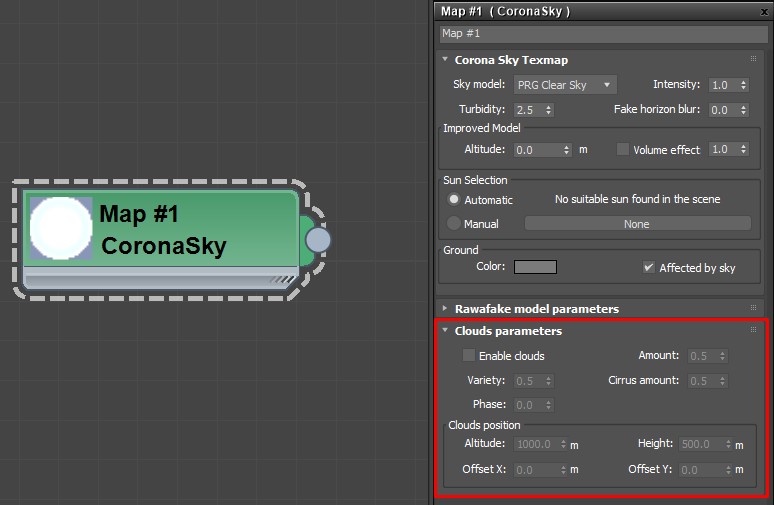Click the clouds Amount value field
The width and height of the screenshot is (774, 505).
click(702, 356)
